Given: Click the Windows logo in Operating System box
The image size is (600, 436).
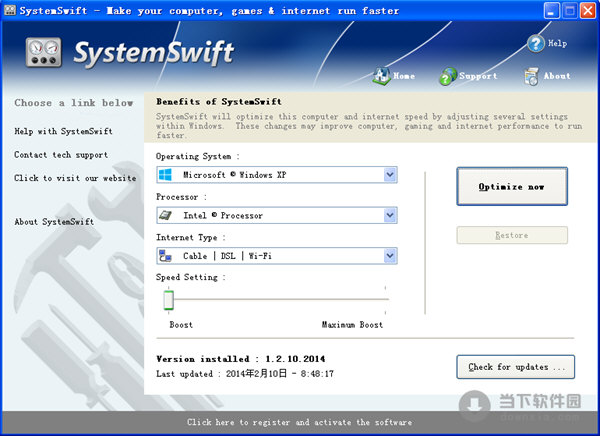Looking at the screenshot, I should point(165,175).
